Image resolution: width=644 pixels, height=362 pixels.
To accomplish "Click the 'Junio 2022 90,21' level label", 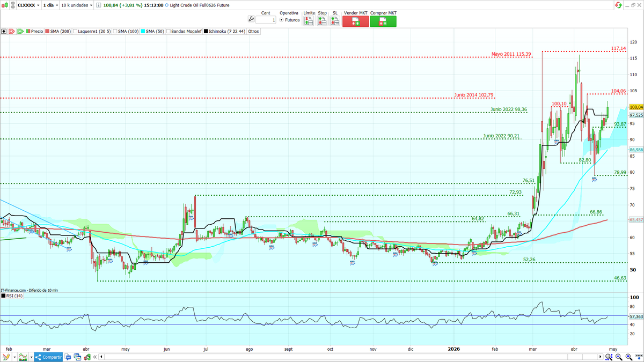I will coord(501,136).
